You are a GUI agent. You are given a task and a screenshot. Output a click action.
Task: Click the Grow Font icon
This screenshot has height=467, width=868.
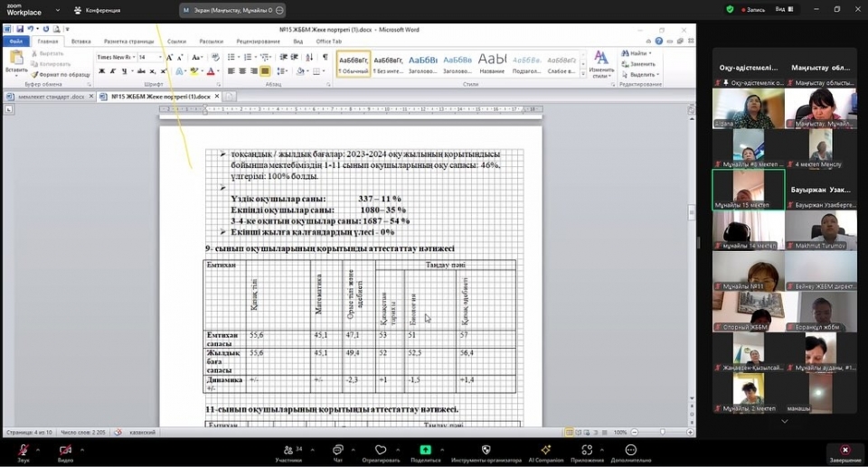tap(169, 57)
